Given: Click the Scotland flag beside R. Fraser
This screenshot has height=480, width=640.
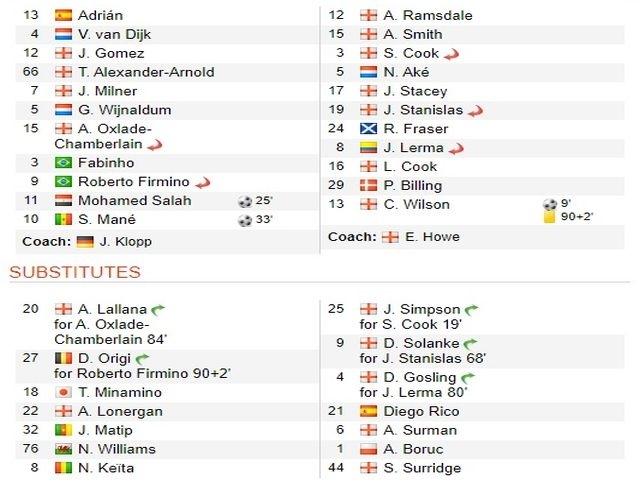Looking at the screenshot, I should click(x=368, y=129).
